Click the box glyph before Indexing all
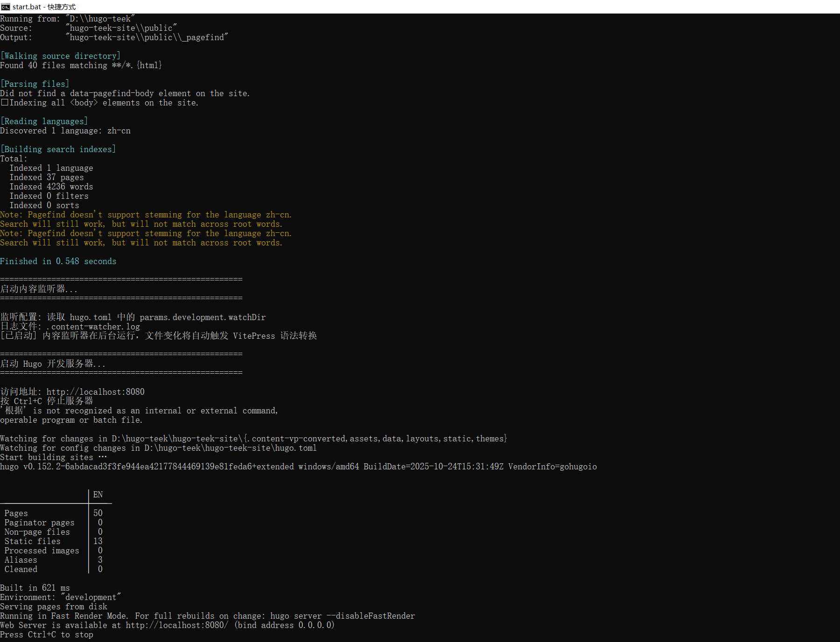 [x=4, y=103]
